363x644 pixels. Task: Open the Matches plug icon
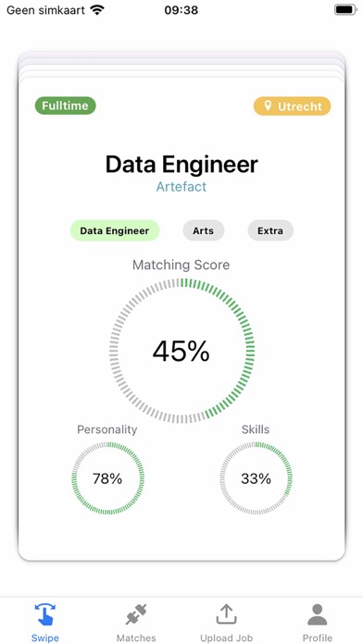(x=136, y=614)
